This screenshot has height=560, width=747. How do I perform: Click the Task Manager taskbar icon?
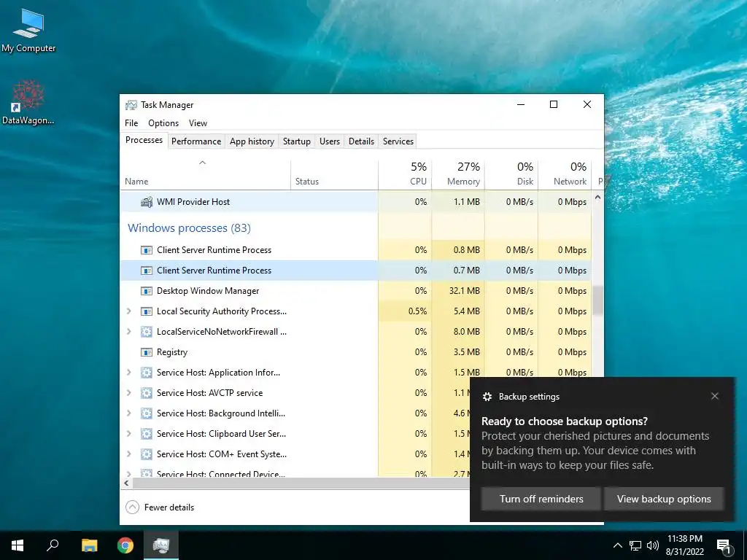(161, 545)
